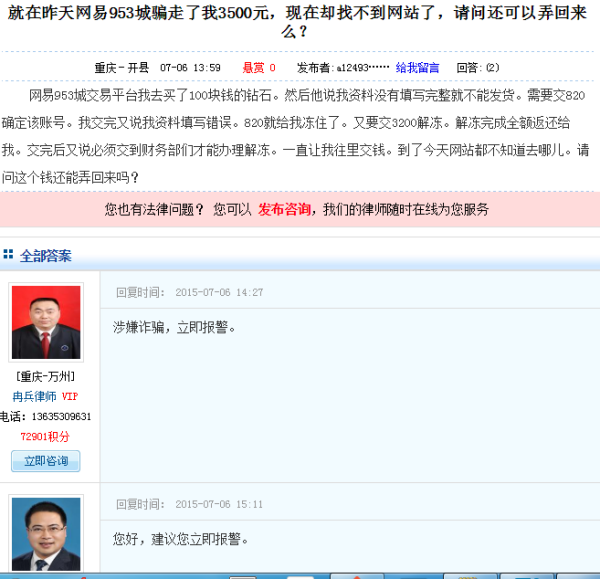
Task: Click the 立即咨询 button under 冉兵律师
Action: click(x=46, y=461)
